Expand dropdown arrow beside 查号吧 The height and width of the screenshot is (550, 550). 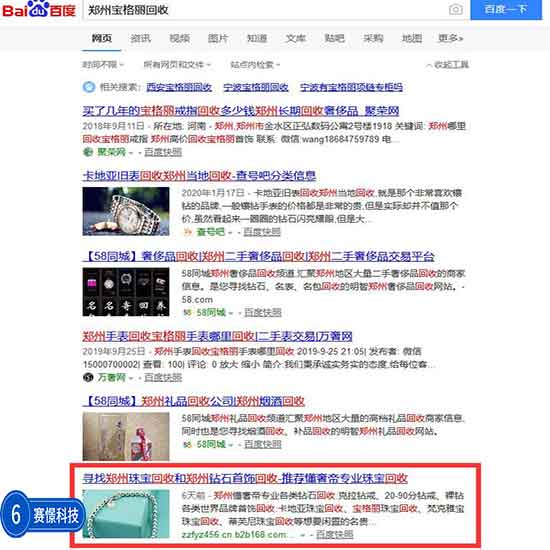coord(230,233)
